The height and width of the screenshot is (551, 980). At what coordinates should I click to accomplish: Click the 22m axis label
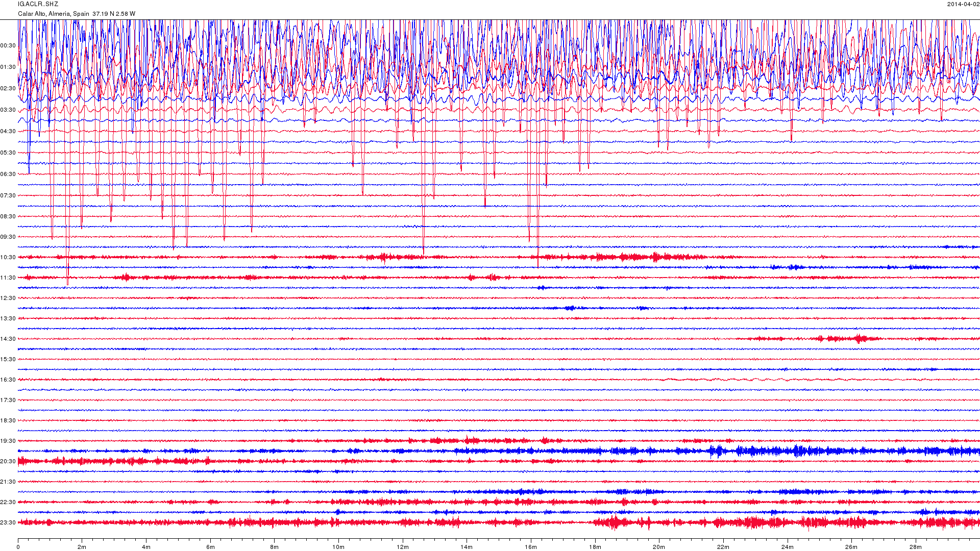[723, 547]
